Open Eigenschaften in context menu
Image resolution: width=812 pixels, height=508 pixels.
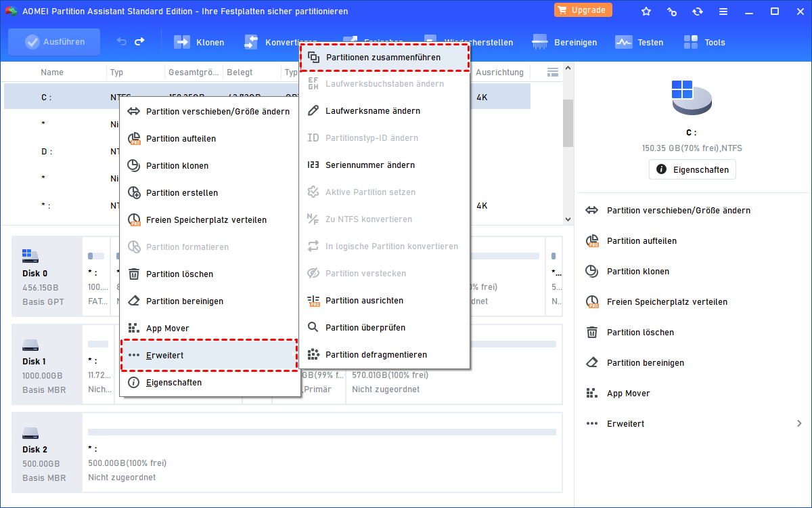tap(210, 383)
